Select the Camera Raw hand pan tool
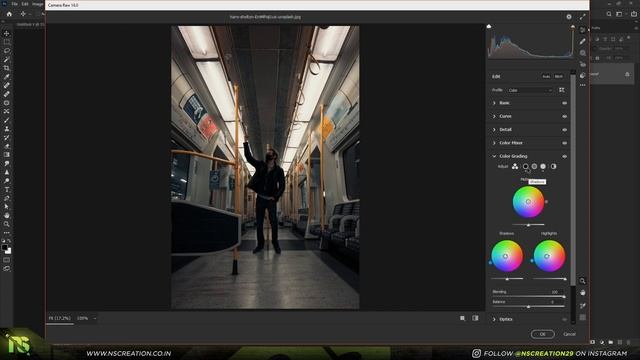 [582, 293]
